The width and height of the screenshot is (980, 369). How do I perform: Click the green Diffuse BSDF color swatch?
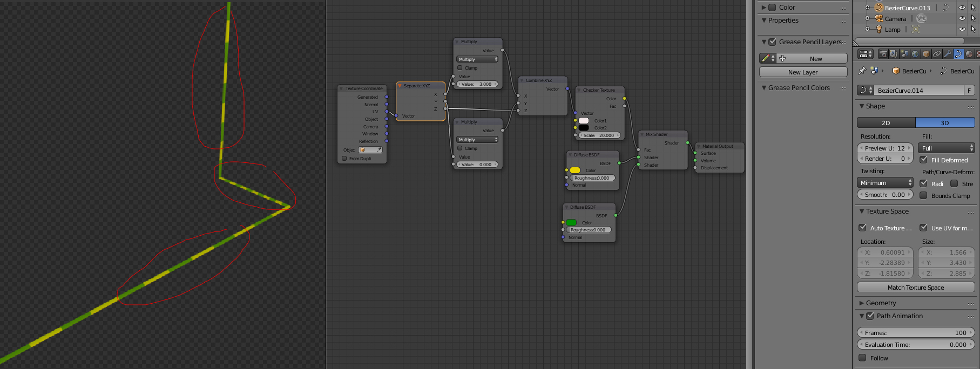coord(571,222)
